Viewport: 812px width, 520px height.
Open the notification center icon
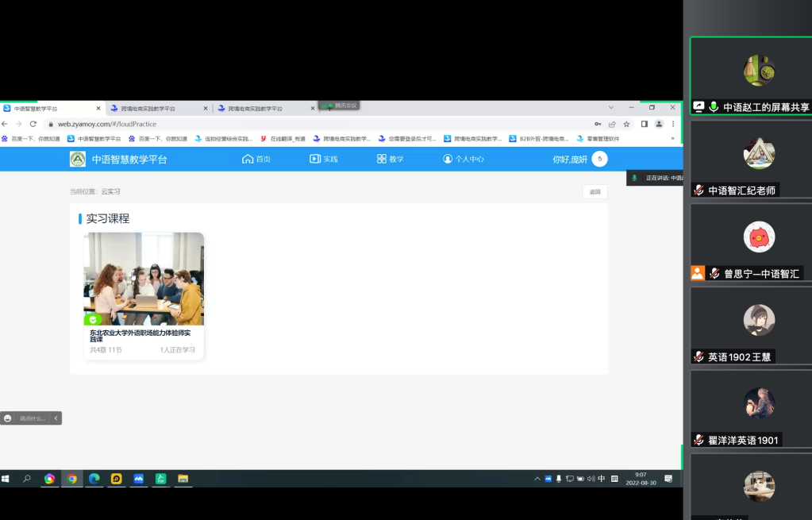[x=668, y=479]
